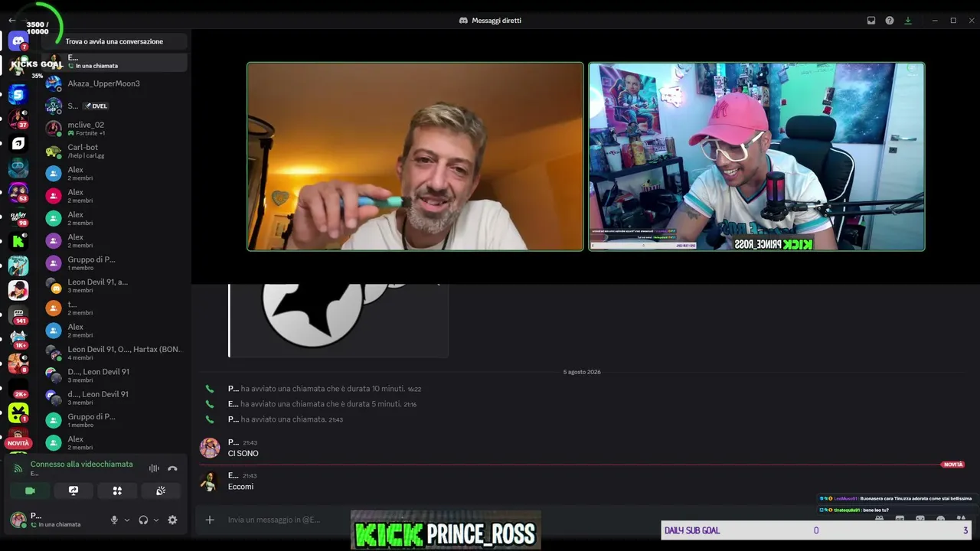This screenshot has height=551, width=980.
Task: Open voice connection signal details
Action: [x=18, y=468]
